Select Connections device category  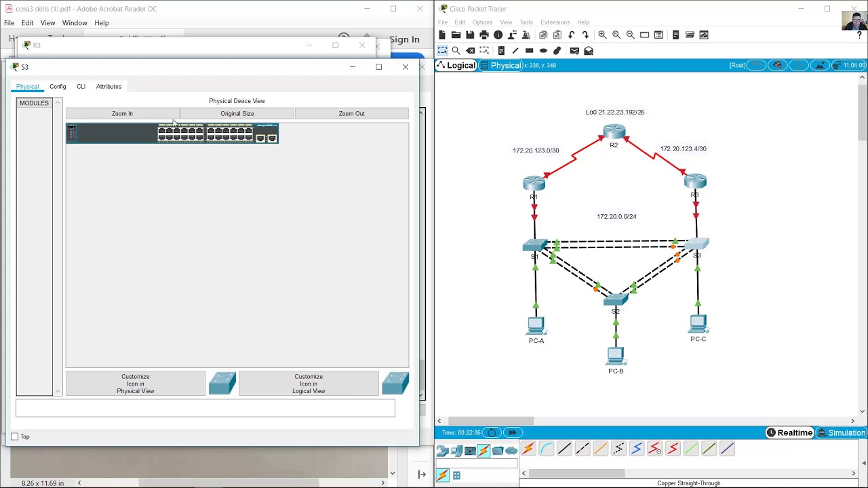[484, 451]
